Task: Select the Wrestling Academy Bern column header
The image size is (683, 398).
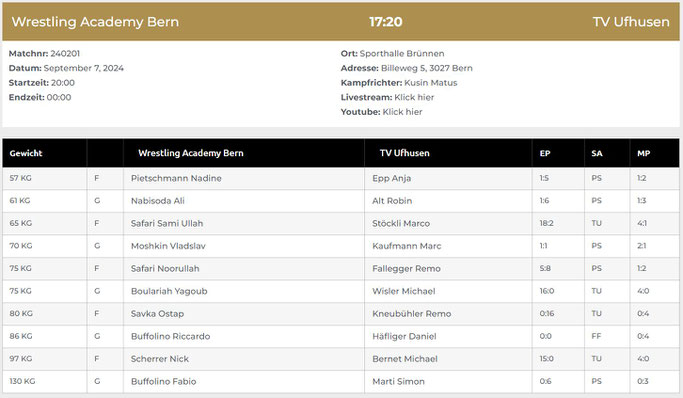Action: coord(191,153)
